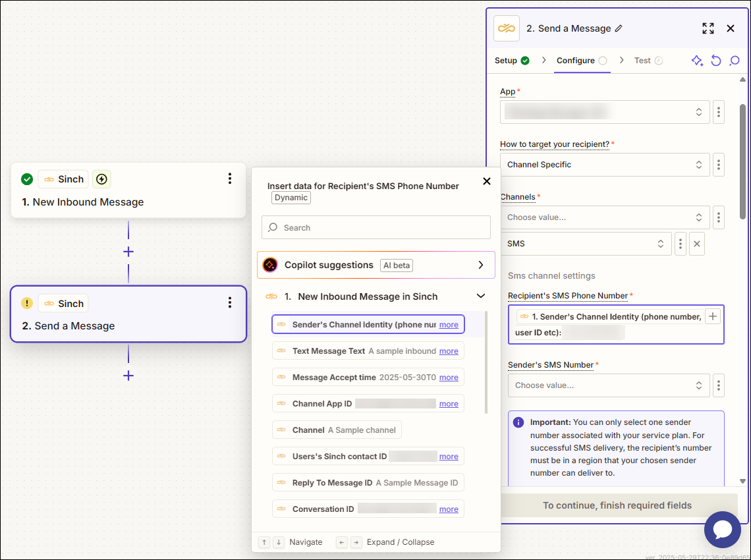The width and height of the screenshot is (751, 560).
Task: Click the more link next to Text Message Text
Action: point(449,350)
